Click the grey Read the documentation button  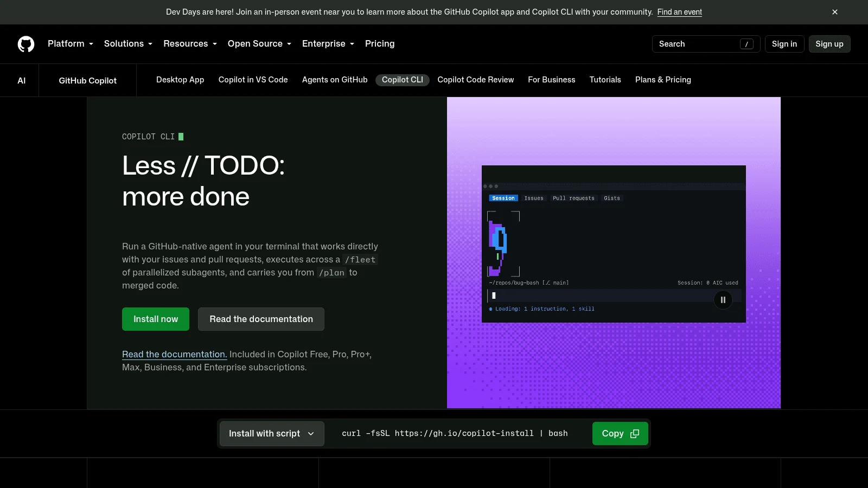pyautogui.click(x=261, y=319)
